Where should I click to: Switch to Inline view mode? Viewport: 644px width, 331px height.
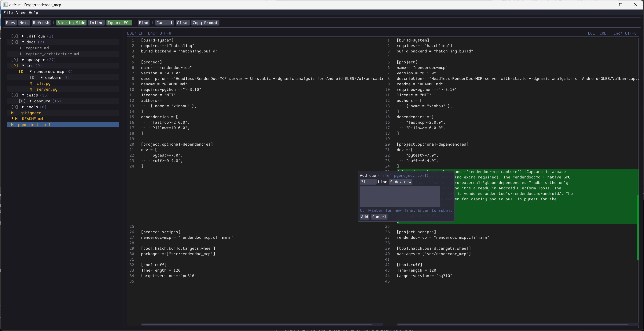(96, 23)
